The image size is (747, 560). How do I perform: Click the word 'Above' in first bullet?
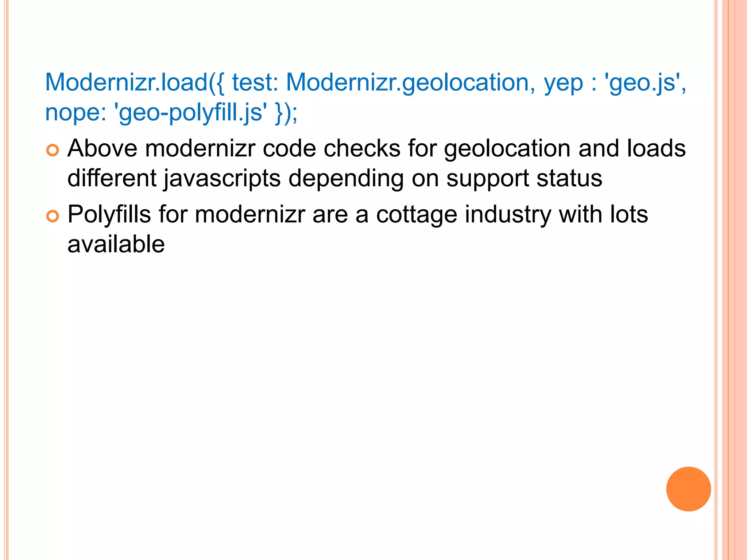tap(102, 148)
